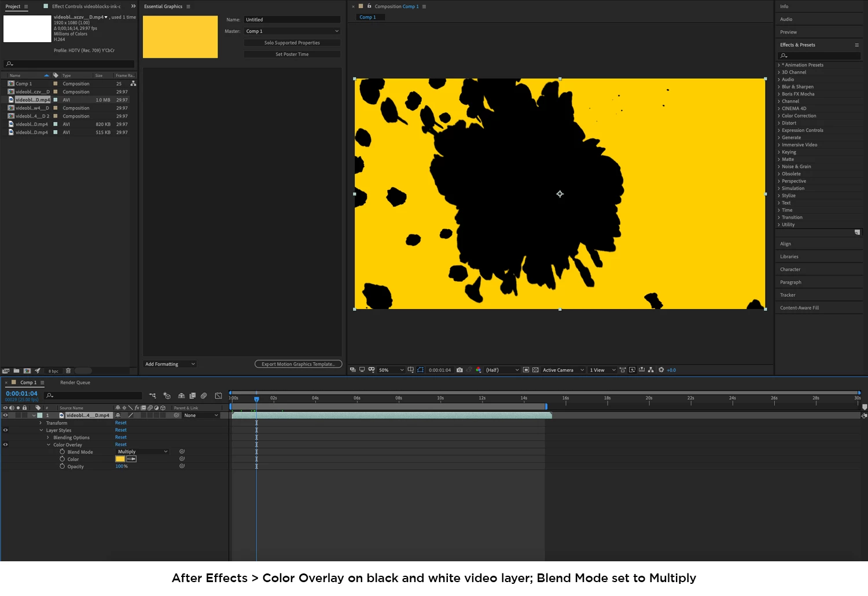Expand Blending Options group
Screen dimensions: 868x596
[48, 437]
